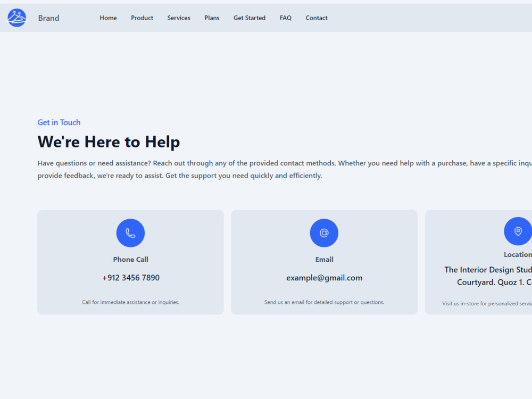Click the at-sign email icon

[x=324, y=233]
